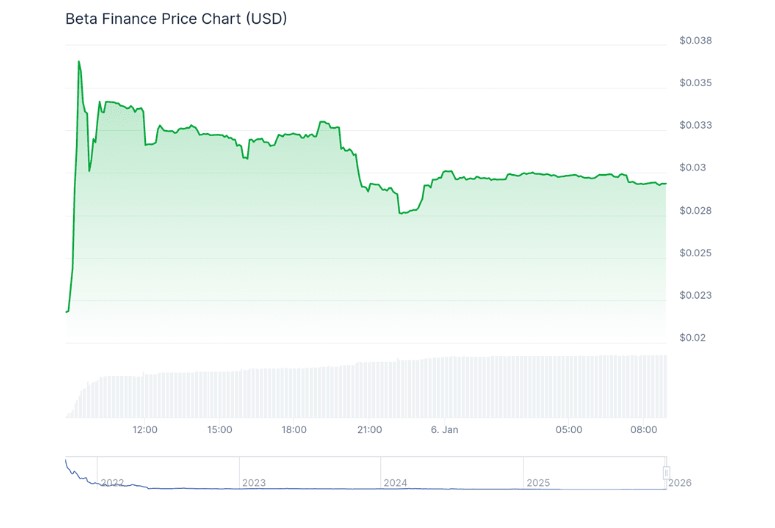
Task: Click the 05:00 x-axis time label
Action: [x=569, y=430]
